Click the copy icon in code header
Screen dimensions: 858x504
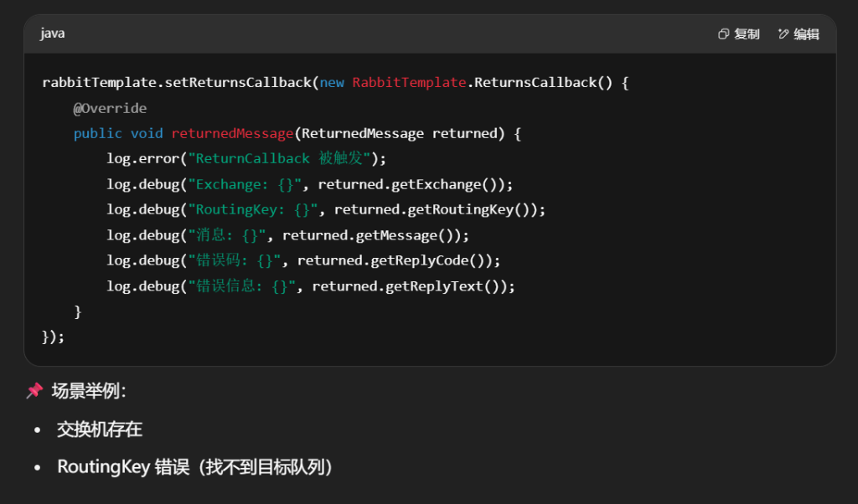click(x=724, y=34)
